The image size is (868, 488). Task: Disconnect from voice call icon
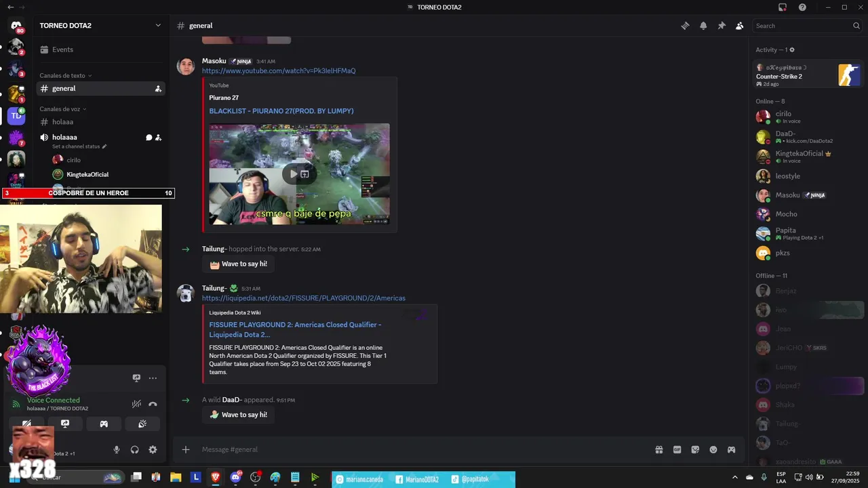coord(153,404)
